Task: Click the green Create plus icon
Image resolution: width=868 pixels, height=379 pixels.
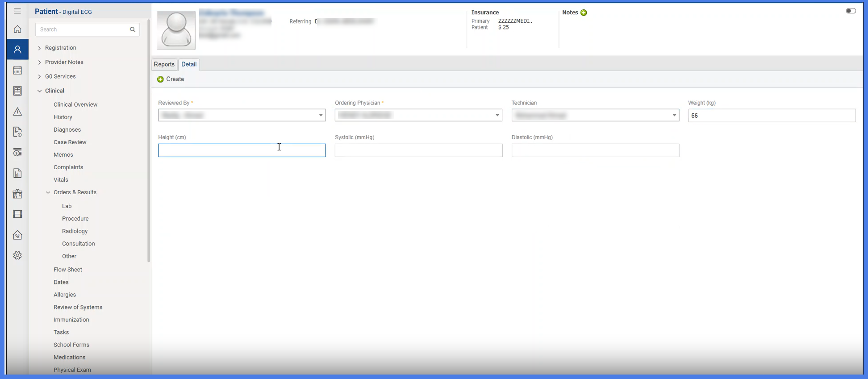Action: click(x=160, y=79)
